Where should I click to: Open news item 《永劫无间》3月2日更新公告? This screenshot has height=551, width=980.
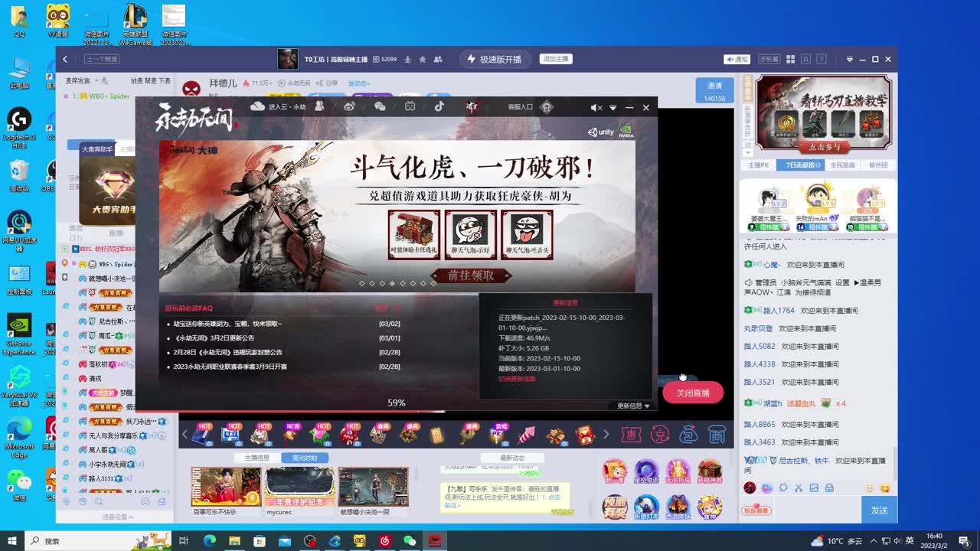[214, 337]
